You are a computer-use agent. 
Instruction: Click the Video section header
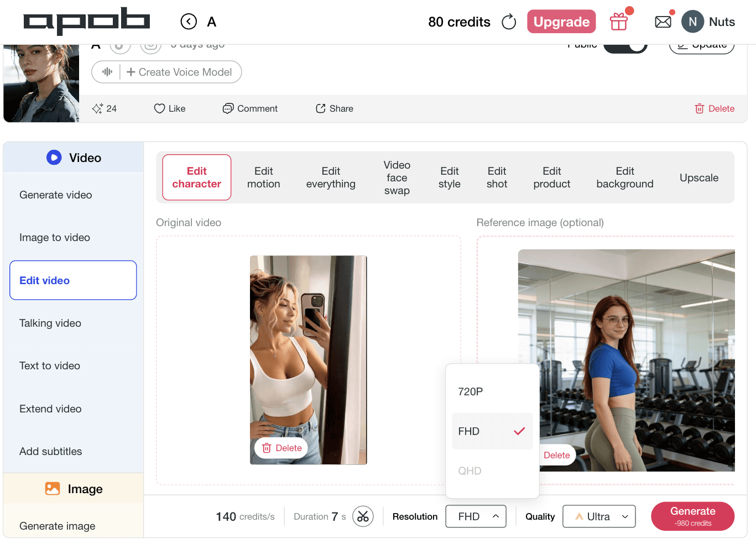(x=74, y=158)
